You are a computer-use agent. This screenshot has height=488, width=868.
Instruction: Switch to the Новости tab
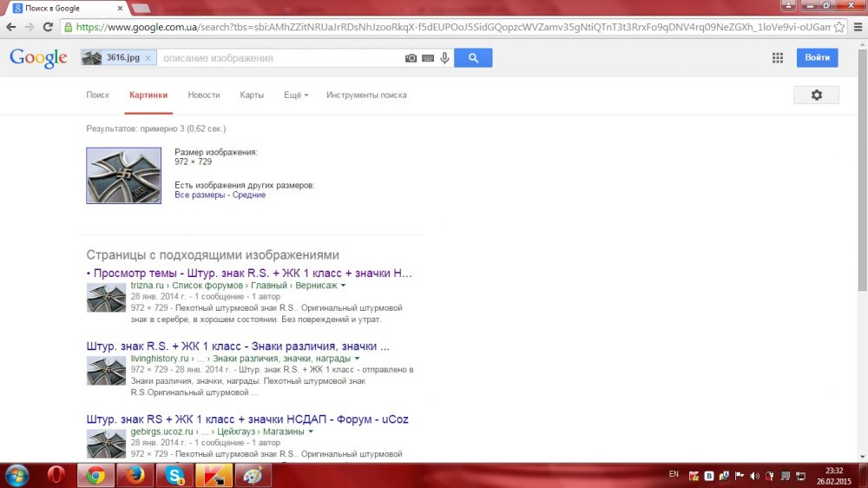point(204,95)
